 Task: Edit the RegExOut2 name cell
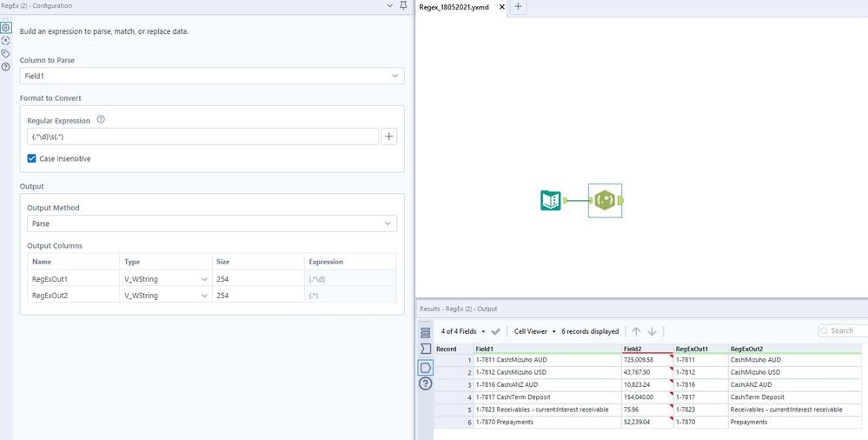pos(73,296)
